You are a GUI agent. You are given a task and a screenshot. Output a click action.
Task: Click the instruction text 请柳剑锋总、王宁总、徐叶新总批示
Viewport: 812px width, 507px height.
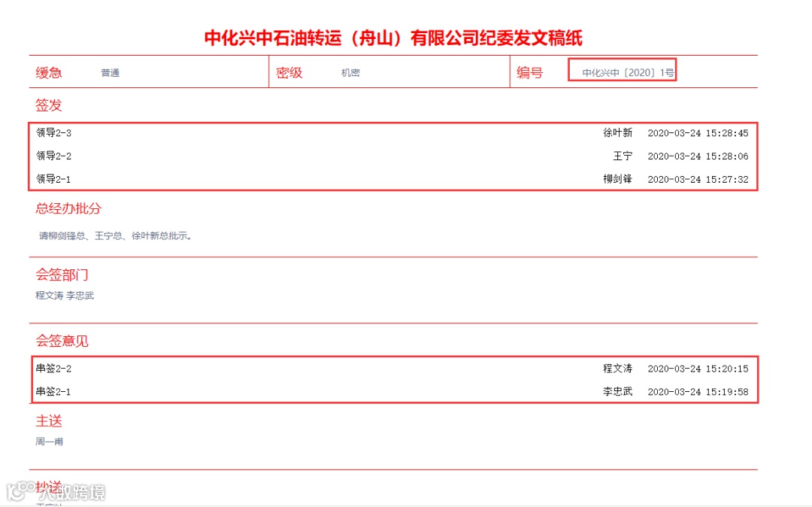[x=116, y=236]
